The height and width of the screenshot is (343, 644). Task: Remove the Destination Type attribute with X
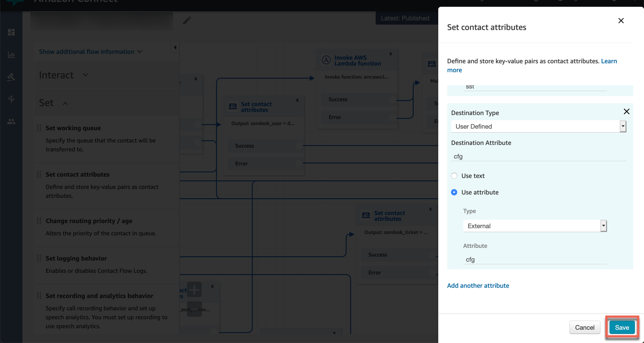(626, 112)
